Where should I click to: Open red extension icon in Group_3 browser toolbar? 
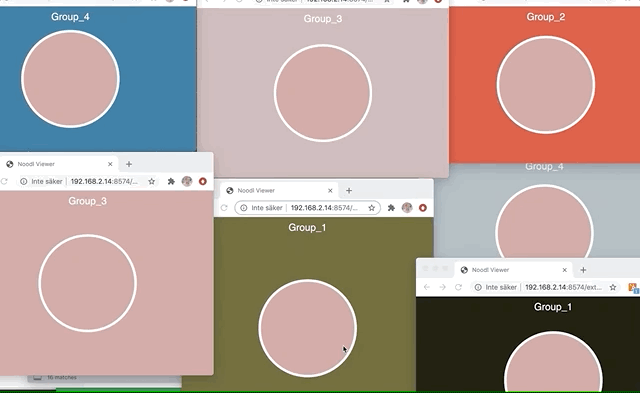pyautogui.click(x=202, y=181)
